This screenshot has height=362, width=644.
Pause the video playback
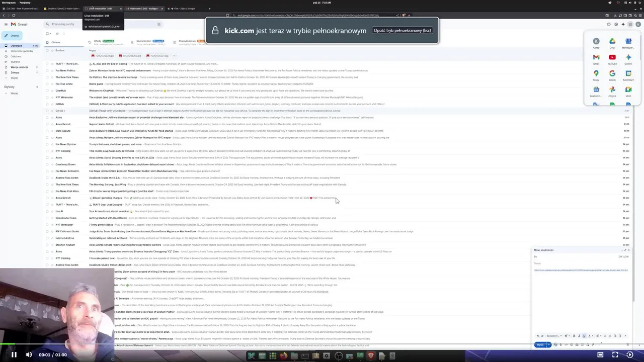click(14, 354)
